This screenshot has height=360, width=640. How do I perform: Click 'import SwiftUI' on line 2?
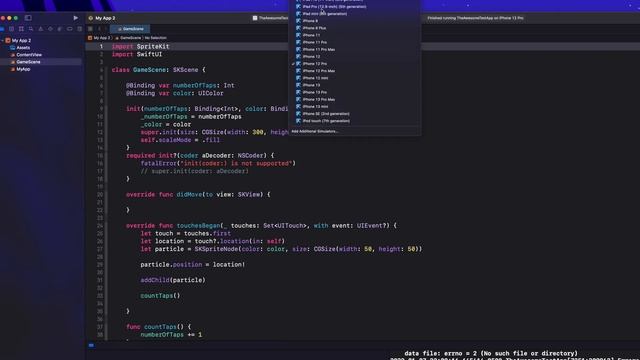137,54
